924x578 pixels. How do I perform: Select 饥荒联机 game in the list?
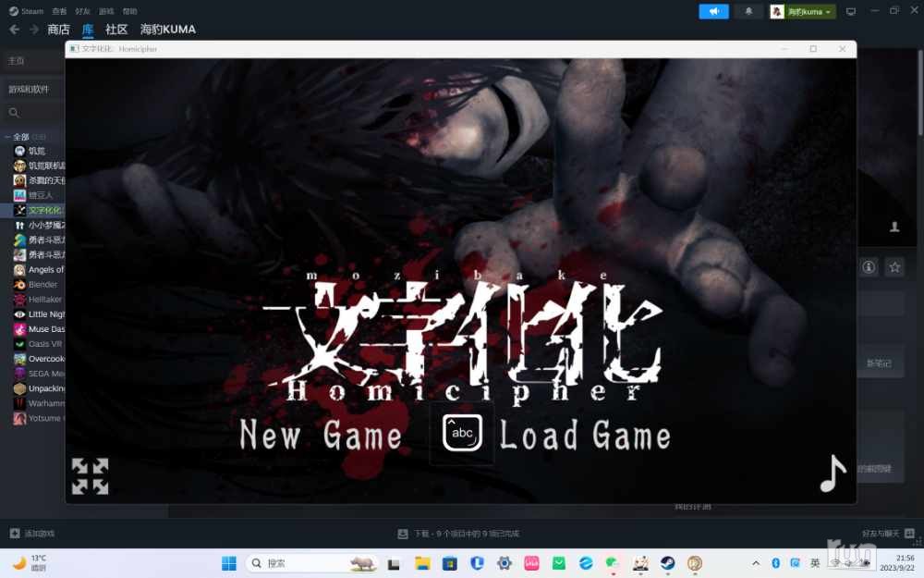click(39, 166)
